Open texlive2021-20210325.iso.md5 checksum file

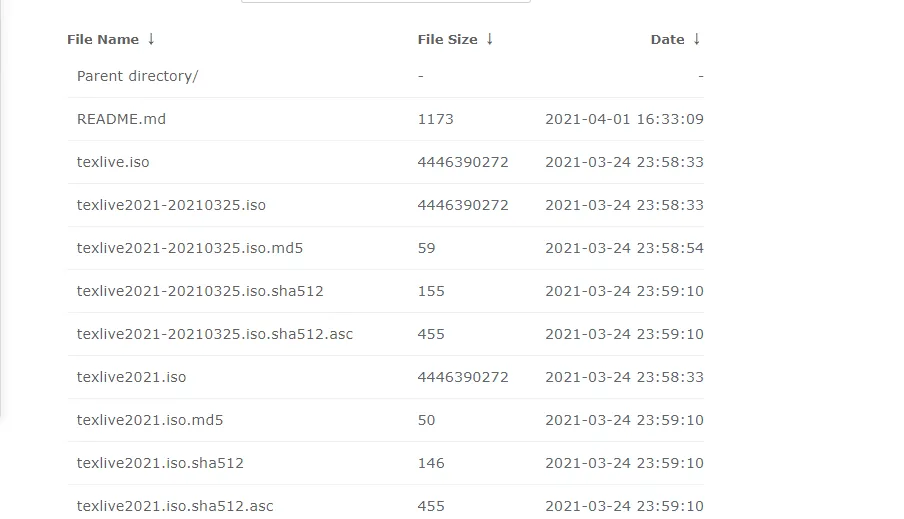pyautogui.click(x=190, y=248)
